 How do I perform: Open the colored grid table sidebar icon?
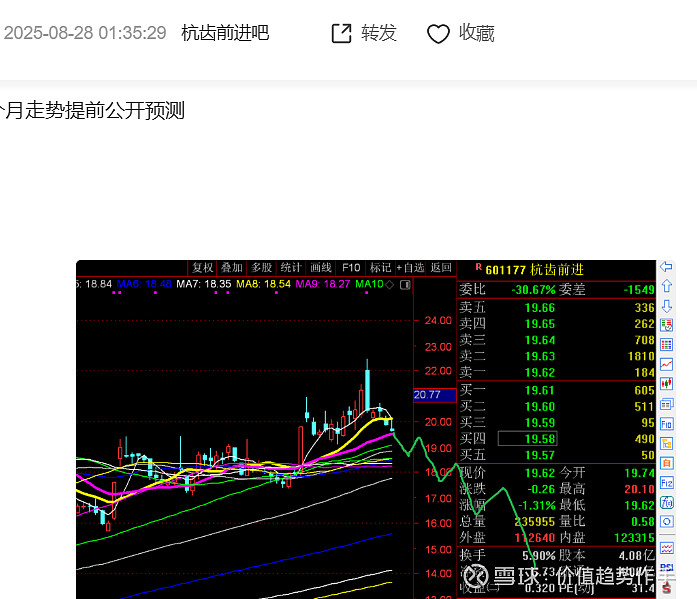666,345
